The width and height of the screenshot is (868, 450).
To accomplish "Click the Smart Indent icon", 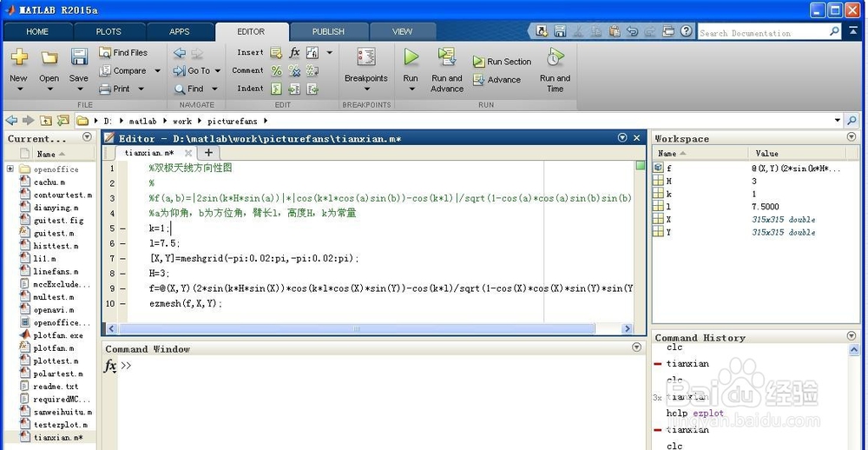I will click(276, 89).
